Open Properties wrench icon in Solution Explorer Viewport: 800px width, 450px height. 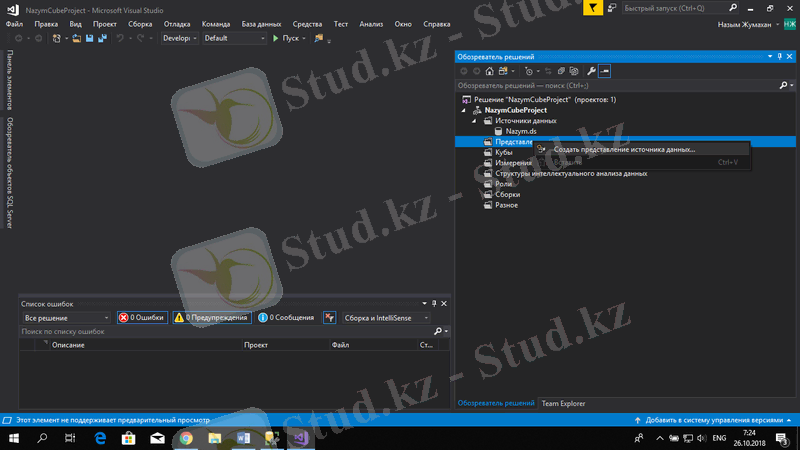tap(591, 71)
